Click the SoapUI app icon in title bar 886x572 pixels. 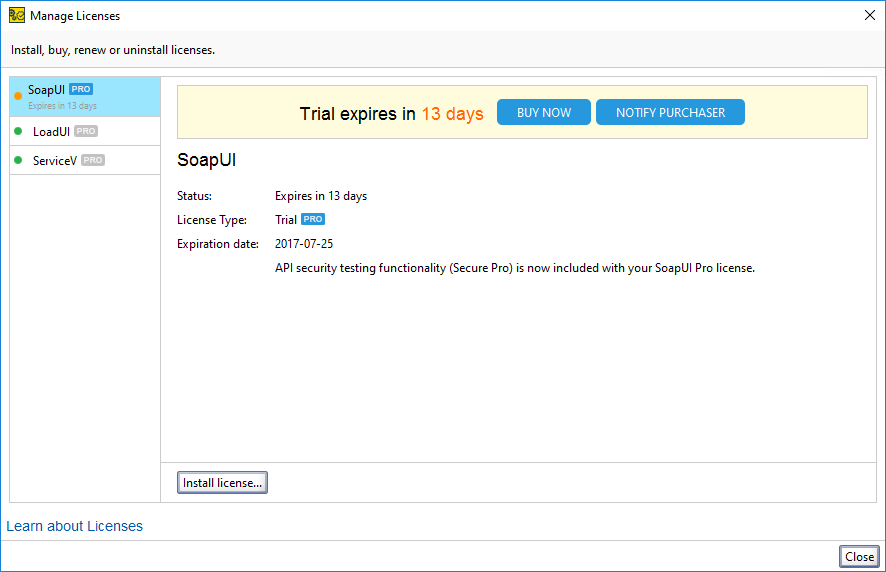17,15
